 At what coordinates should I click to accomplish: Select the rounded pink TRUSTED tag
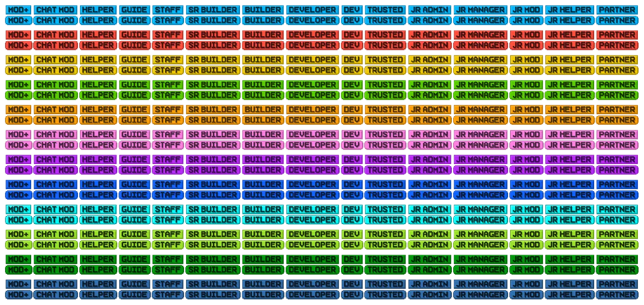[385, 144]
